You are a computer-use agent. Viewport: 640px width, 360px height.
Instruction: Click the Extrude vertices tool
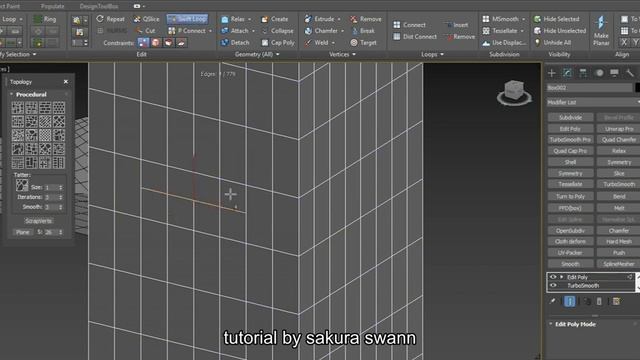tap(320, 19)
